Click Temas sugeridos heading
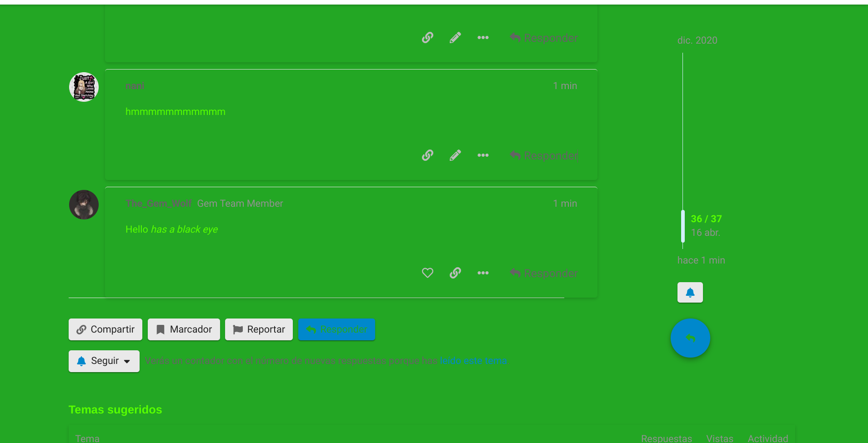 click(x=115, y=410)
